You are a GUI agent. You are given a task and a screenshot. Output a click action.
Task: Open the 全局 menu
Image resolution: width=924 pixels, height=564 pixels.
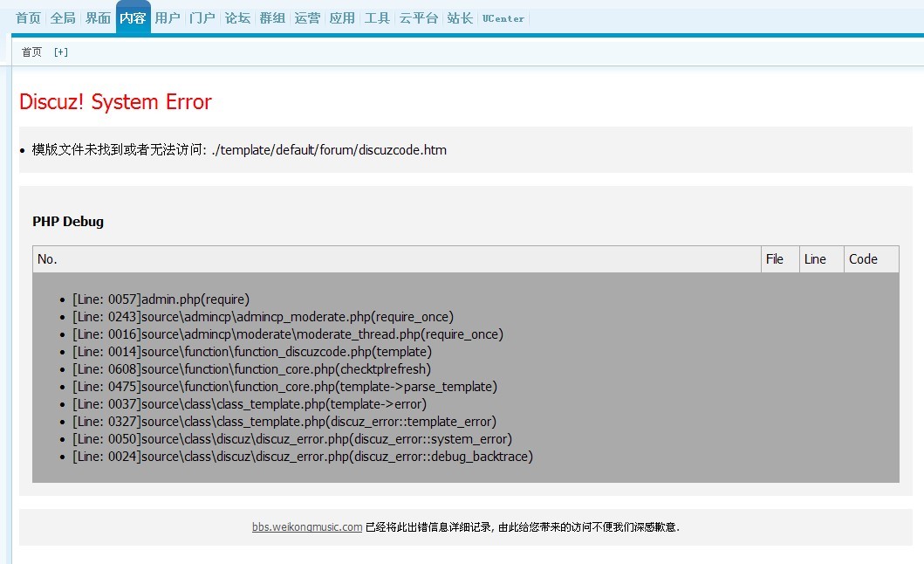pos(63,18)
